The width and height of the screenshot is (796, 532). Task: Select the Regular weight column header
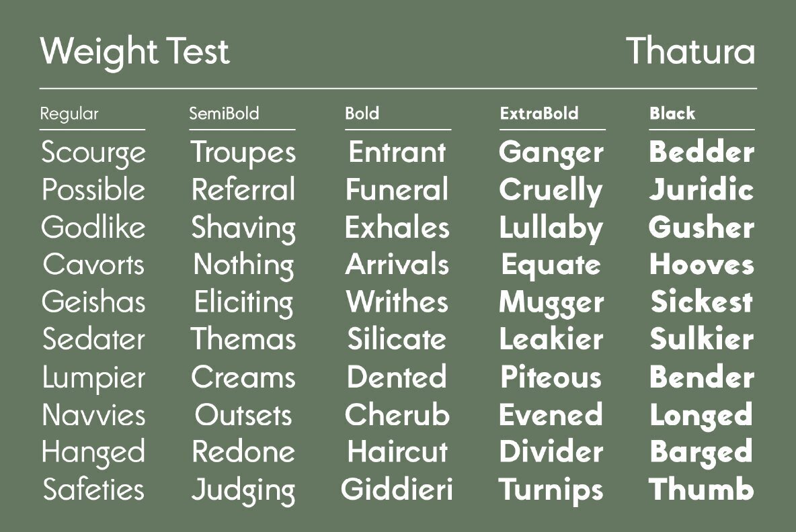coord(69,114)
